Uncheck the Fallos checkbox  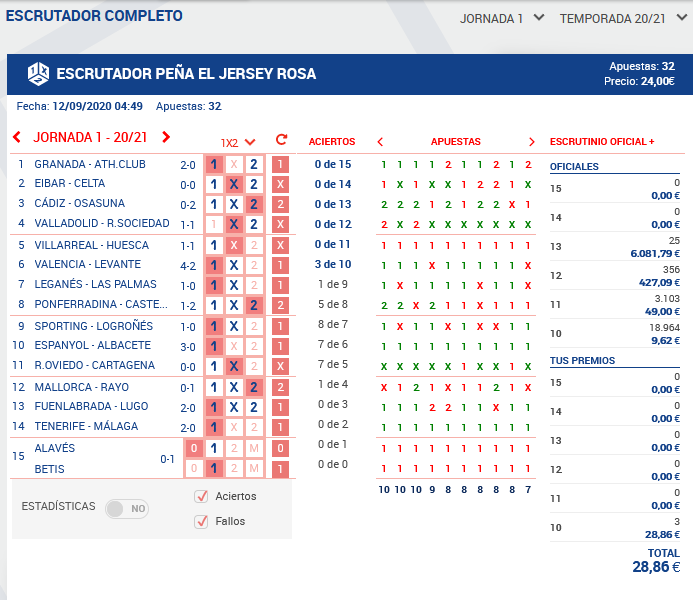pos(201,521)
